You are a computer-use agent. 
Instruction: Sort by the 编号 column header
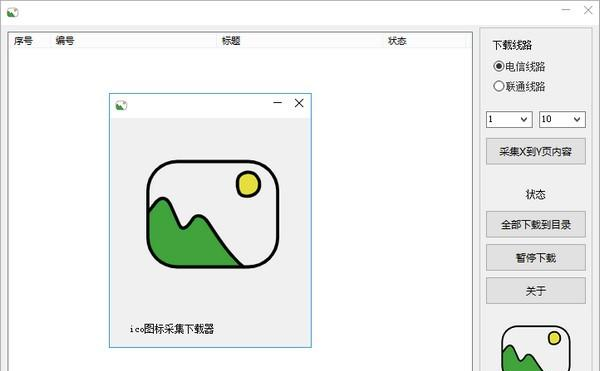coord(134,41)
